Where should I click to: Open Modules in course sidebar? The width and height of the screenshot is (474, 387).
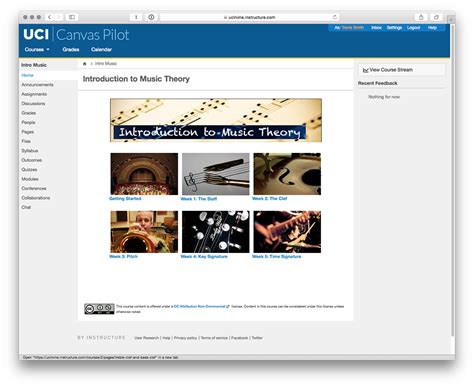[x=30, y=179]
